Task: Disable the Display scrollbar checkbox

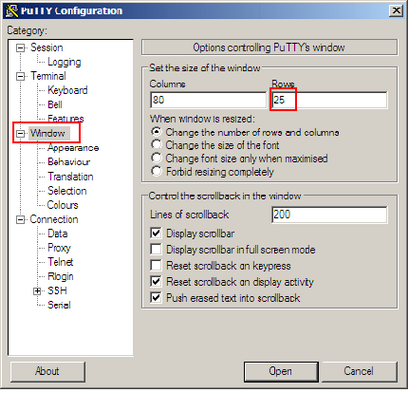Action: pyautogui.click(x=156, y=233)
